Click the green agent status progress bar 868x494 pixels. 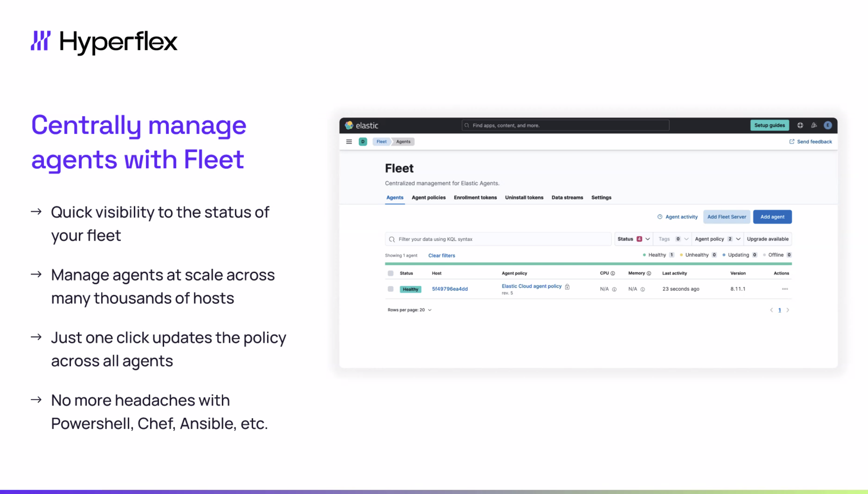coord(588,264)
